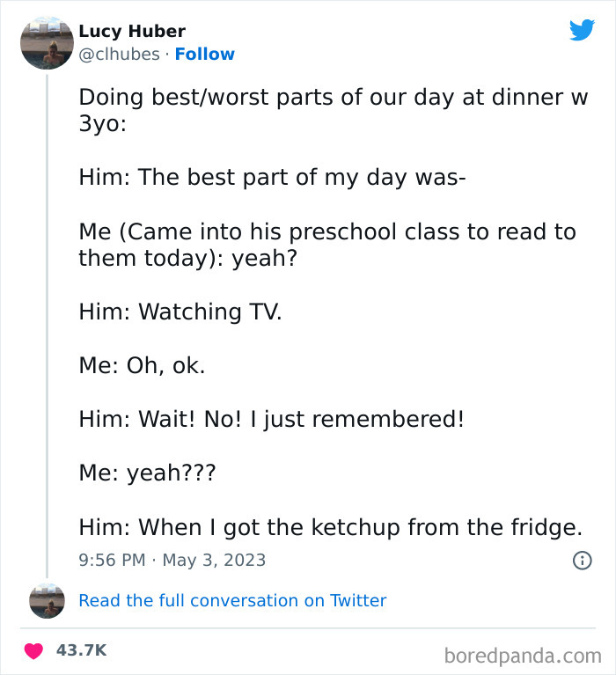Click the @clhubes handle
Viewport: 616px width, 675px height.
[120, 55]
